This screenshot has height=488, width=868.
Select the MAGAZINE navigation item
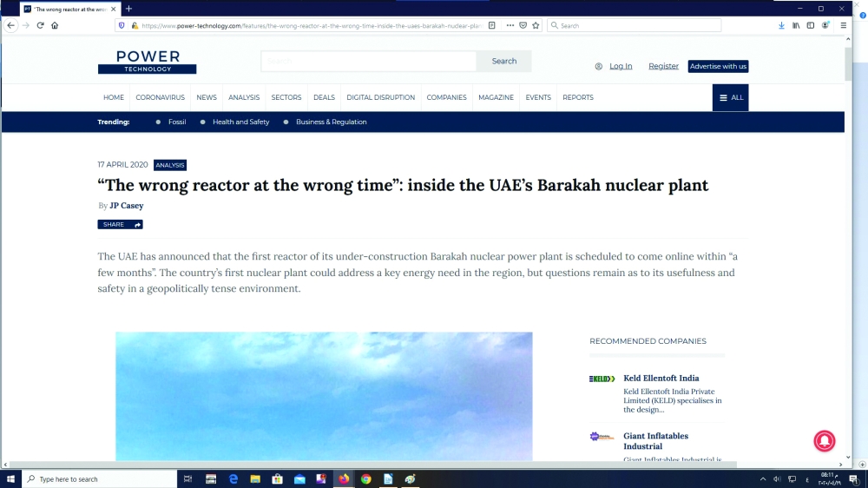[x=496, y=97]
